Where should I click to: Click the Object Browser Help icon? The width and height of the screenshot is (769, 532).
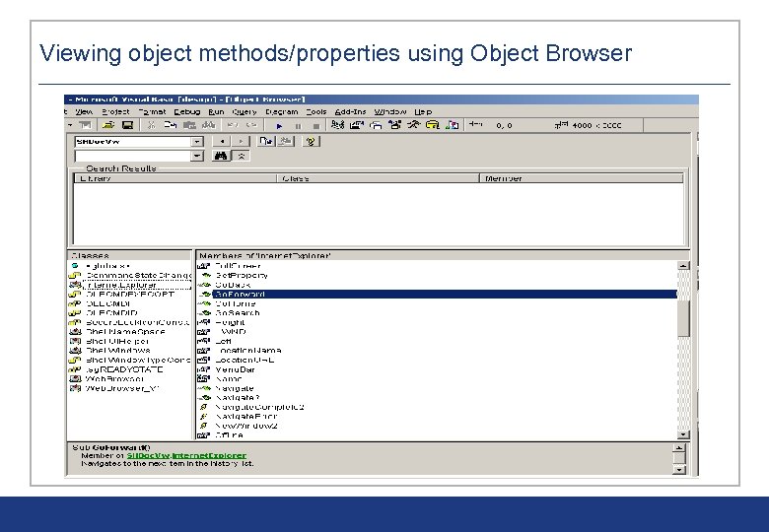click(x=311, y=141)
